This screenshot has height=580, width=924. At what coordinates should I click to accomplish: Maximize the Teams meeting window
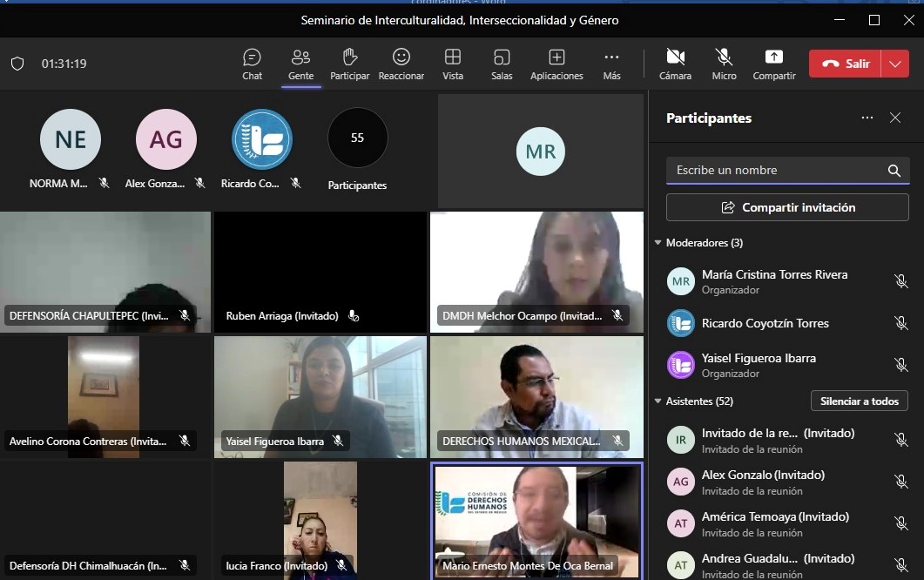coord(873,20)
